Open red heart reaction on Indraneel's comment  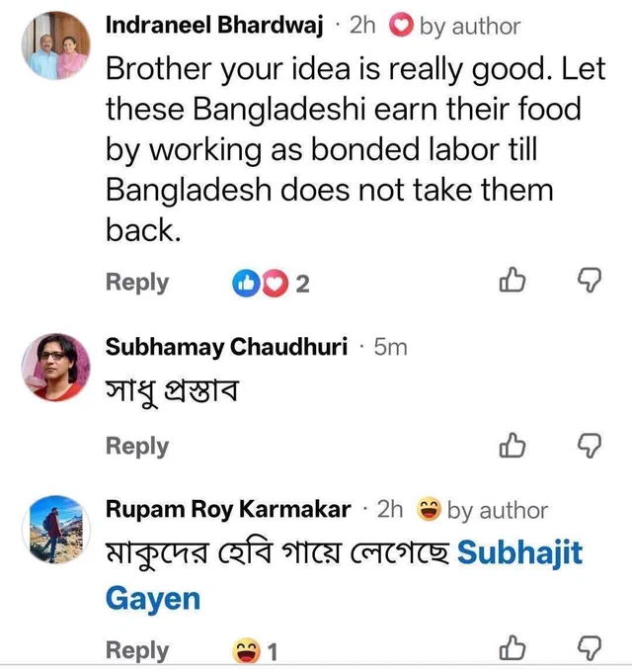coord(275,284)
